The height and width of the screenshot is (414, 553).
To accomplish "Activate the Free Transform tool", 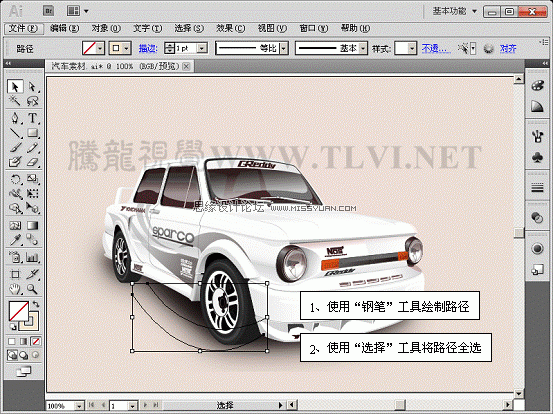I will coord(32,194).
